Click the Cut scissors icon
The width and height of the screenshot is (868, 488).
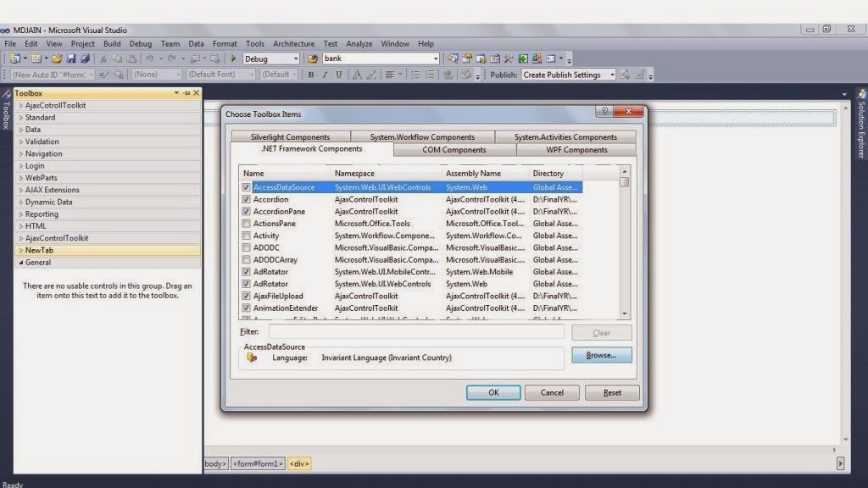[103, 58]
